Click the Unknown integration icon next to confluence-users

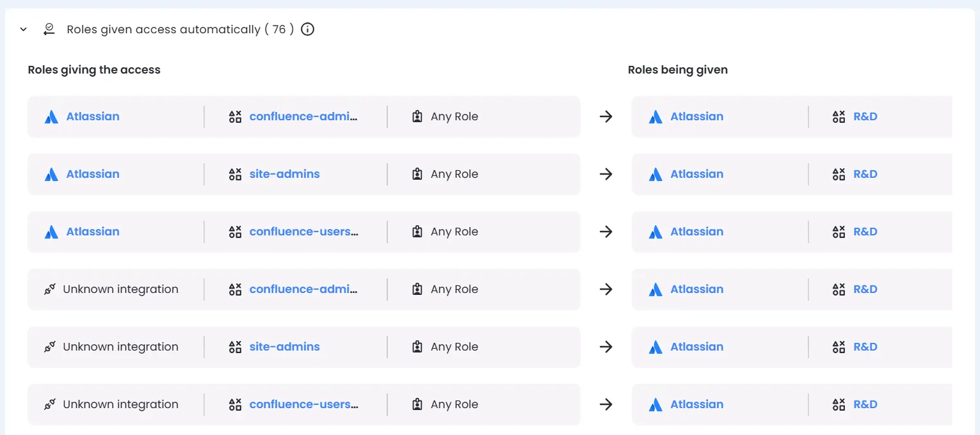tap(51, 404)
